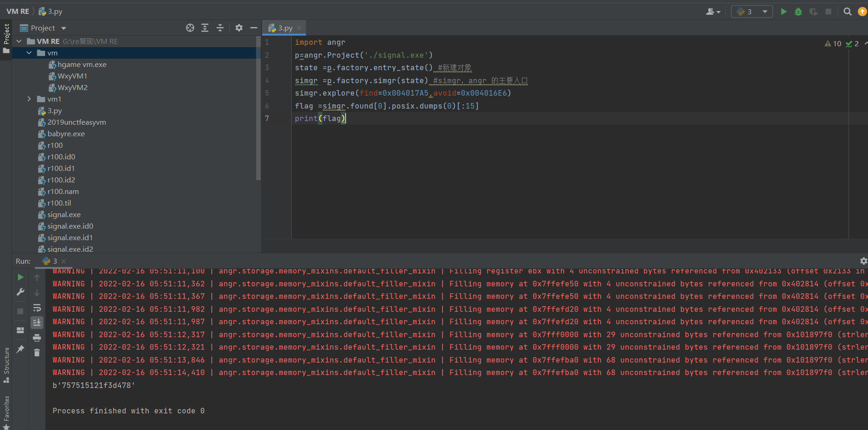The height and width of the screenshot is (430, 868).
Task: Open Run panel settings gear
Action: tap(863, 261)
